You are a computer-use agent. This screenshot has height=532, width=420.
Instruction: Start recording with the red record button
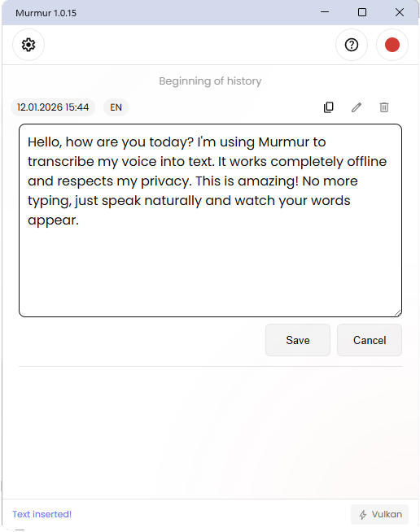coord(392,45)
